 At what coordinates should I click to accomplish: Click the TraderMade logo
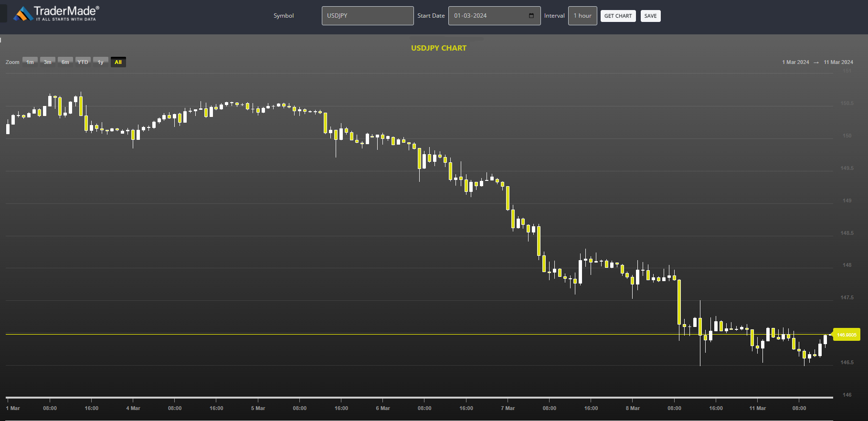[56, 14]
